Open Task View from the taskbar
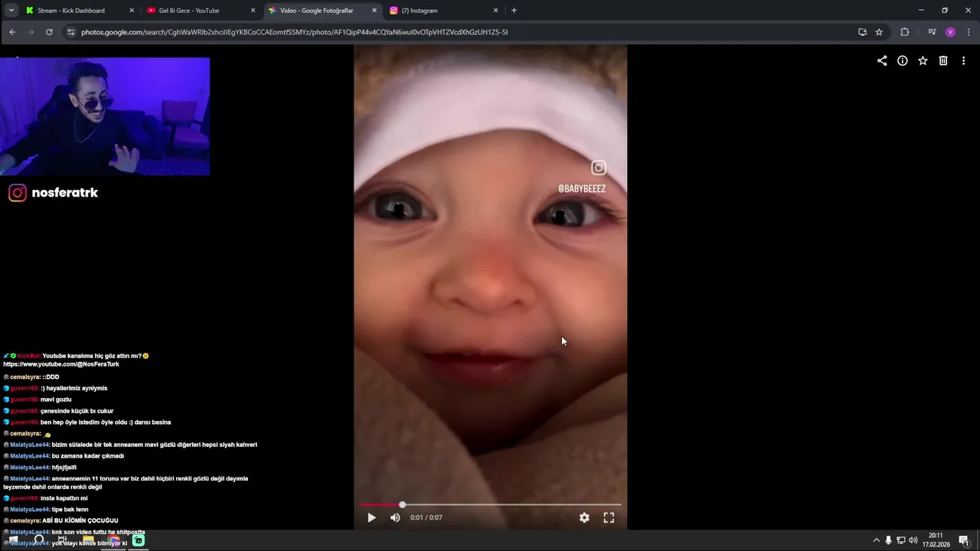 click(63, 540)
